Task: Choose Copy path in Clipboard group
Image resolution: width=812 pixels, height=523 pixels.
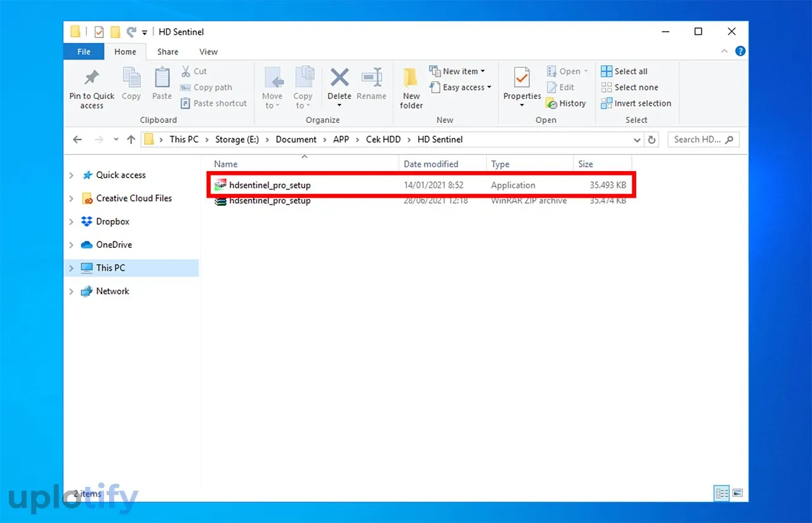Action: click(206, 87)
